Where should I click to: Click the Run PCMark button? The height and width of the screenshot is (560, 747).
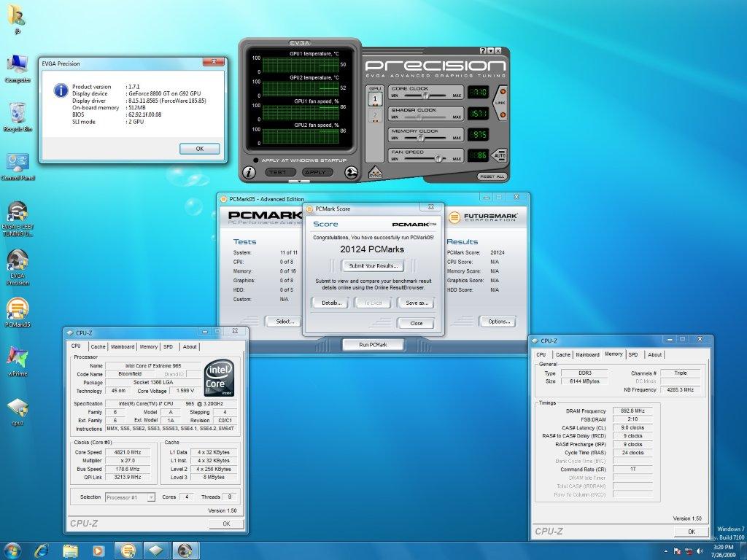click(373, 344)
